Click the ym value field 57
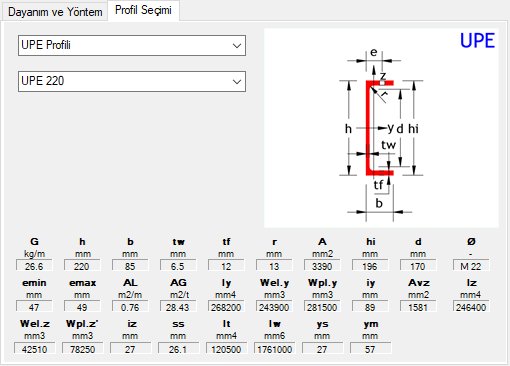This screenshot has height=366, width=510. point(371,349)
